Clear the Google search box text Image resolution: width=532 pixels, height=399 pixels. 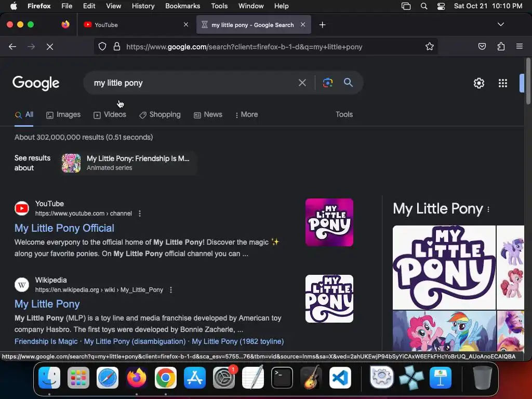[302, 83]
